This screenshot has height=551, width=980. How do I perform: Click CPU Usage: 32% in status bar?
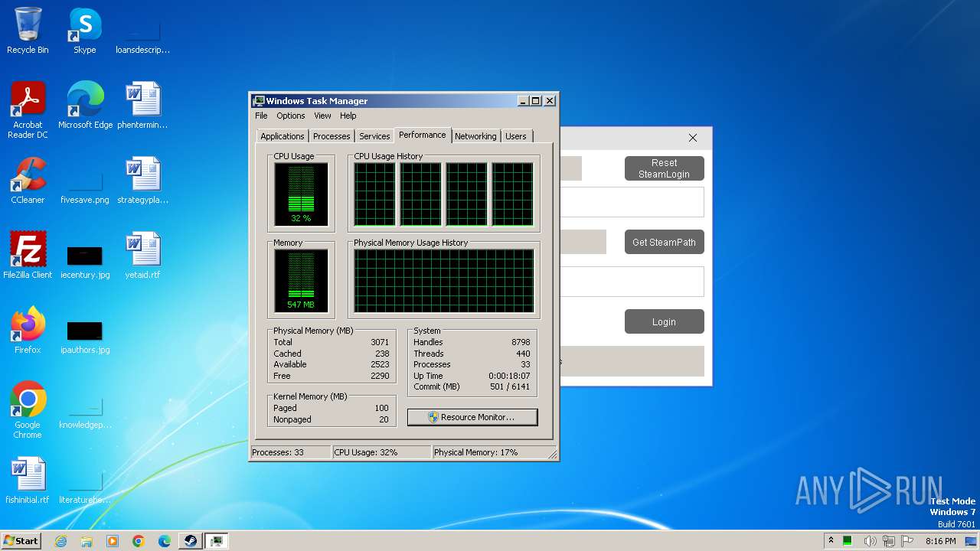(x=382, y=452)
